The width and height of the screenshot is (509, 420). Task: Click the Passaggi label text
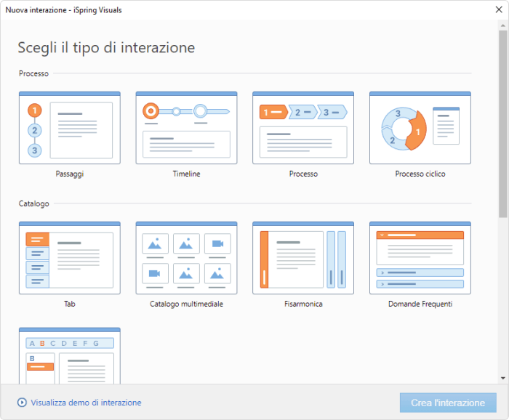(70, 174)
